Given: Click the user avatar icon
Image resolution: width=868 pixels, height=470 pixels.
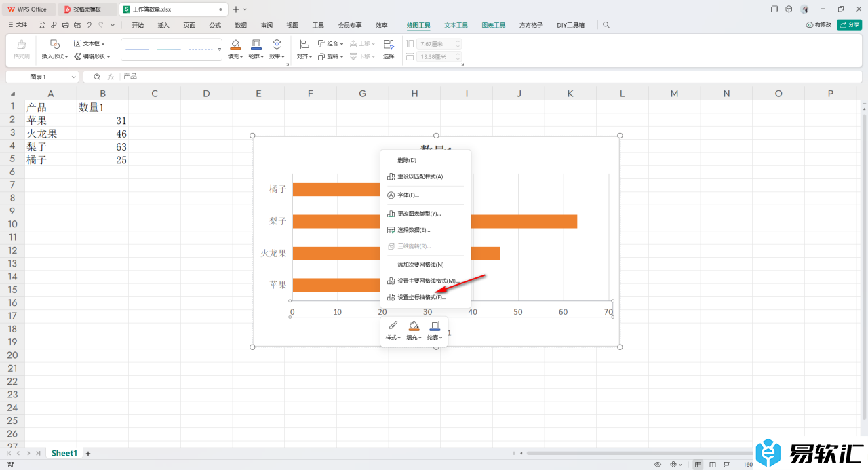Looking at the screenshot, I should [804, 9].
